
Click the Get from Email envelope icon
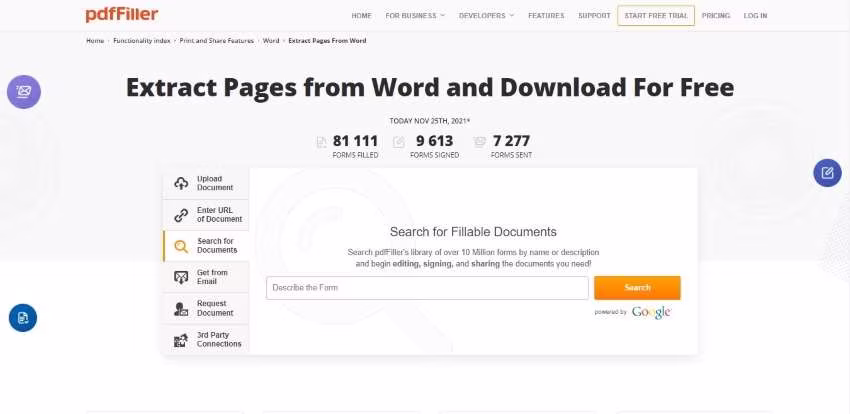(x=181, y=277)
